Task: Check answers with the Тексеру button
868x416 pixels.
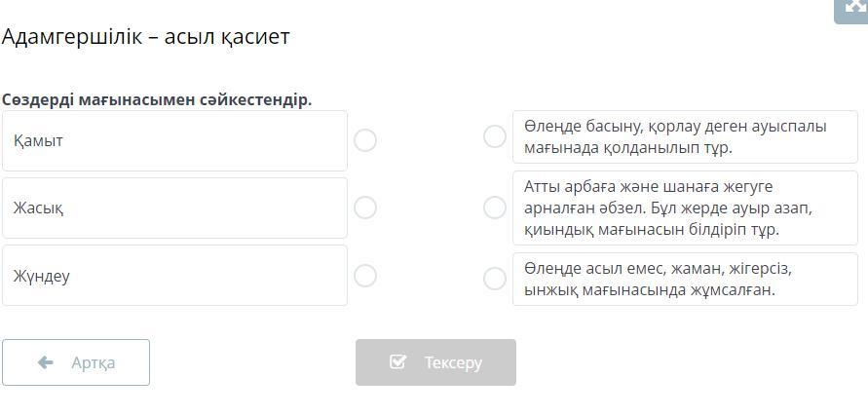Action: (435, 362)
